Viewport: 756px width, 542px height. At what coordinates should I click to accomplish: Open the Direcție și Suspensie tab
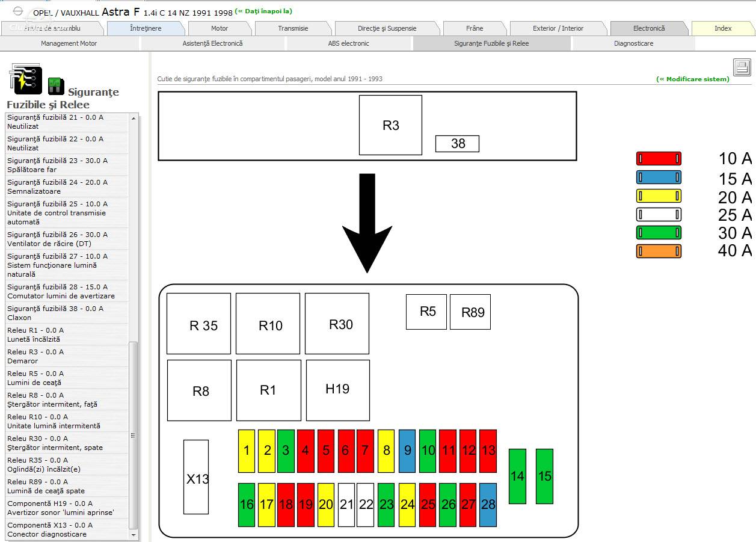coord(387,28)
